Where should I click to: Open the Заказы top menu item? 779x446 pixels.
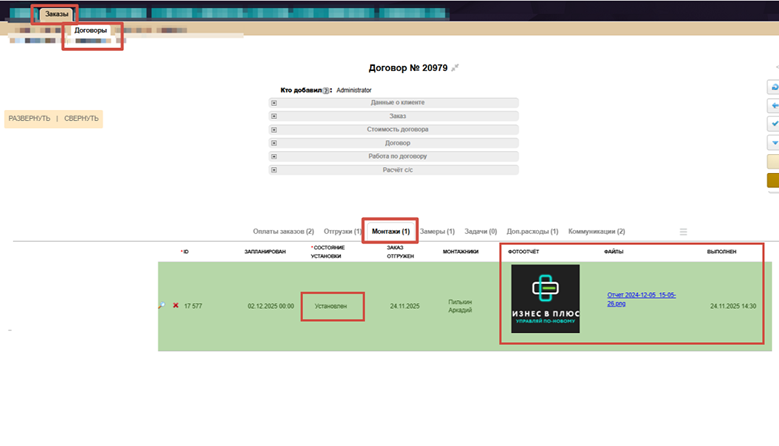(x=56, y=13)
